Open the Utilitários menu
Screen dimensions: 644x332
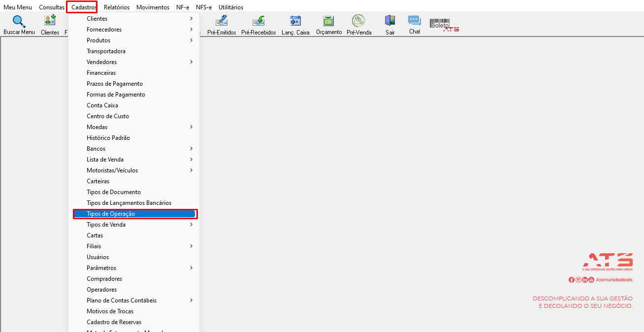[231, 7]
